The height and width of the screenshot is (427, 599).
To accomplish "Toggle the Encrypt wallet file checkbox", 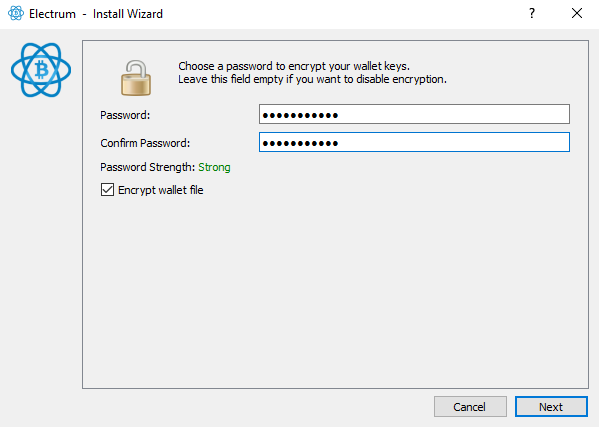I will [x=107, y=190].
